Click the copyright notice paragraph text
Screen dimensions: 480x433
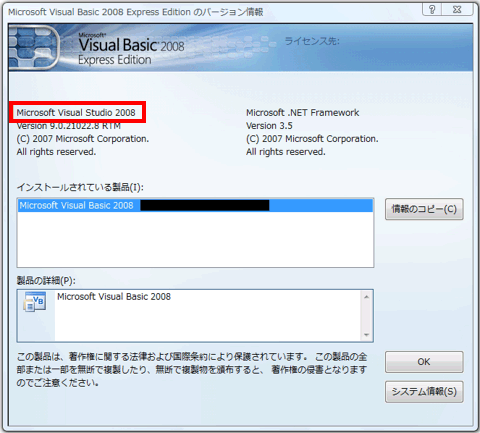pyautogui.click(x=192, y=370)
